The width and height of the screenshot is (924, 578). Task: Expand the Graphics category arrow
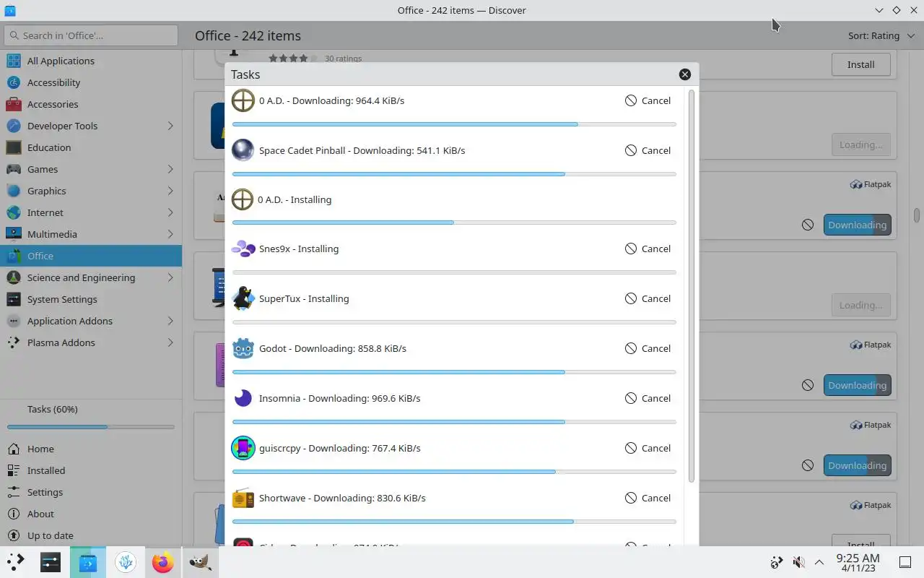pyautogui.click(x=170, y=191)
